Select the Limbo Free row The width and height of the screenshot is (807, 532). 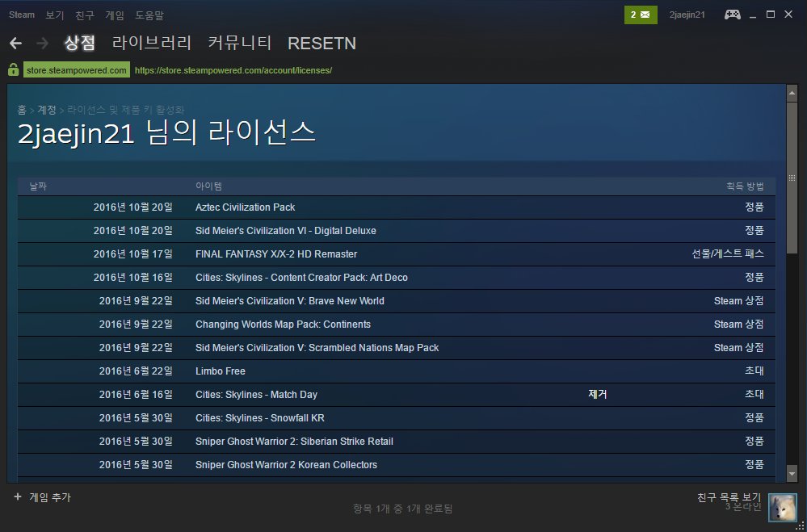tap(397, 371)
